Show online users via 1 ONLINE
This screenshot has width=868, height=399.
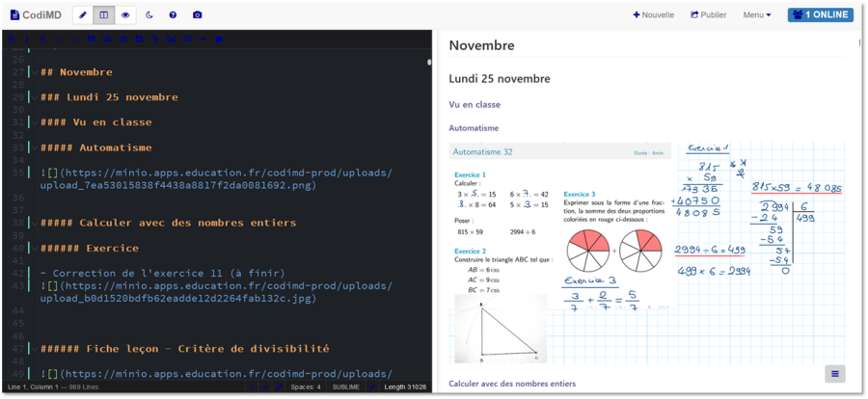(821, 15)
